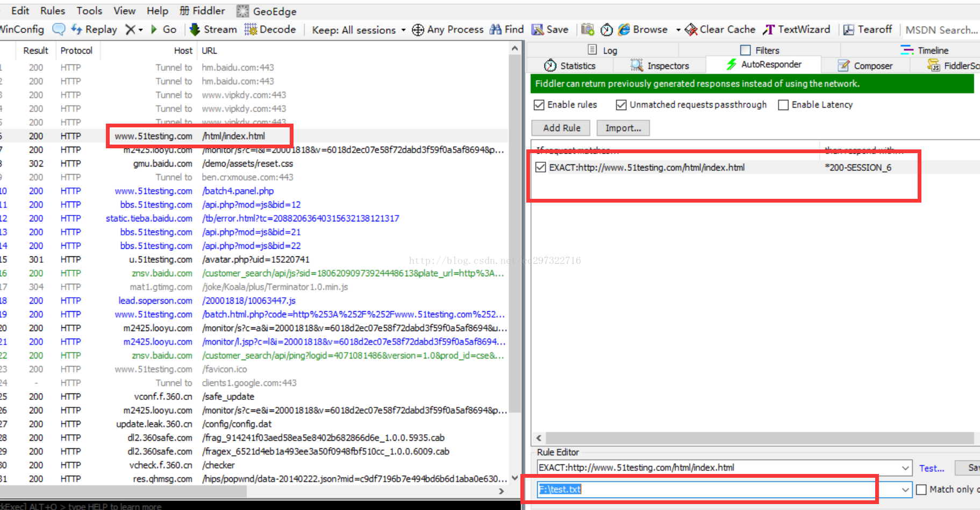Image resolution: width=980 pixels, height=510 pixels.
Task: Sort sessions by the Result column
Action: point(35,51)
